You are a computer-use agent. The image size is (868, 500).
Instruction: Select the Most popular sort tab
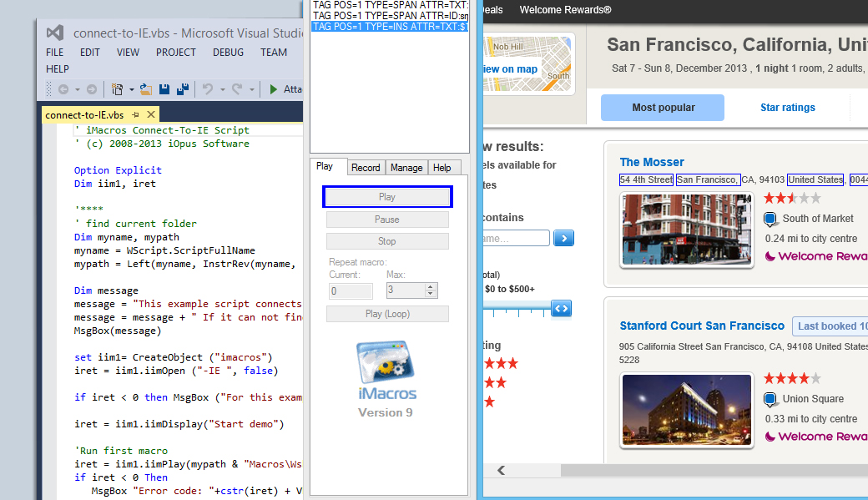[x=663, y=108]
